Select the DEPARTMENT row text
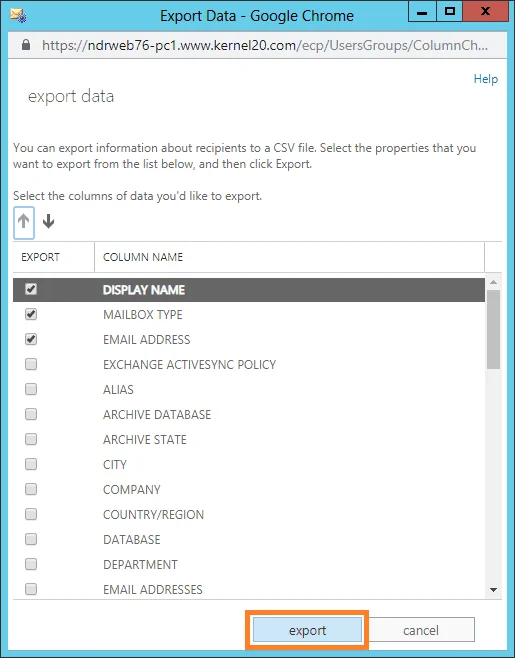The height and width of the screenshot is (658, 515). (140, 564)
